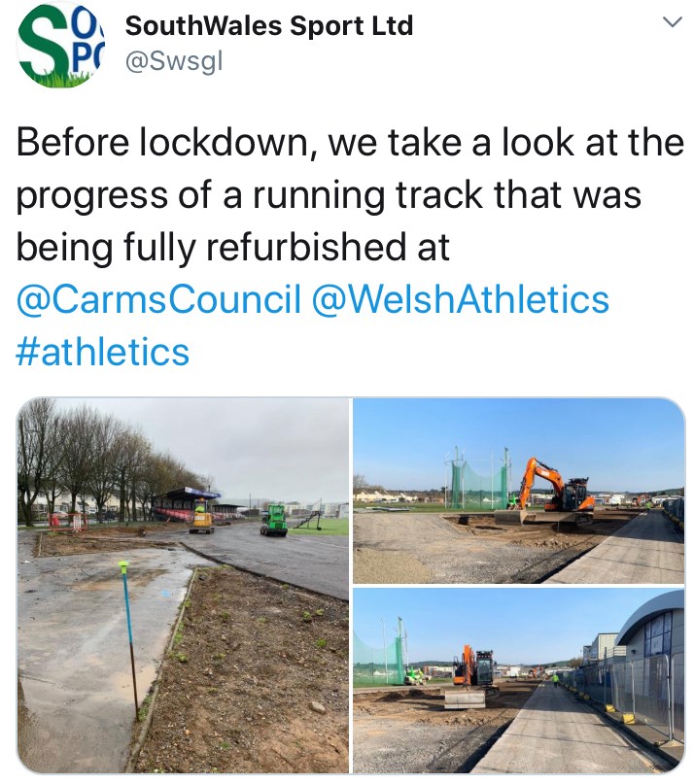
Task: Tap the word refurbished in tweet text
Action: (306, 247)
